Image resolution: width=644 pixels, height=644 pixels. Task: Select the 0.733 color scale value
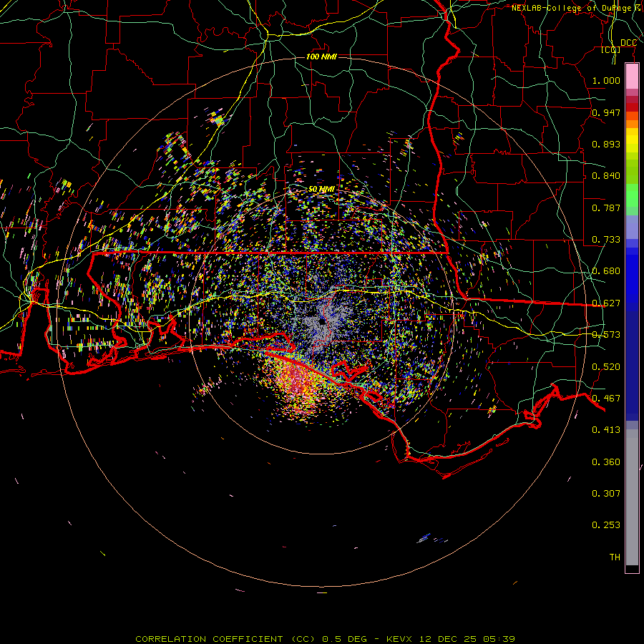pos(606,240)
